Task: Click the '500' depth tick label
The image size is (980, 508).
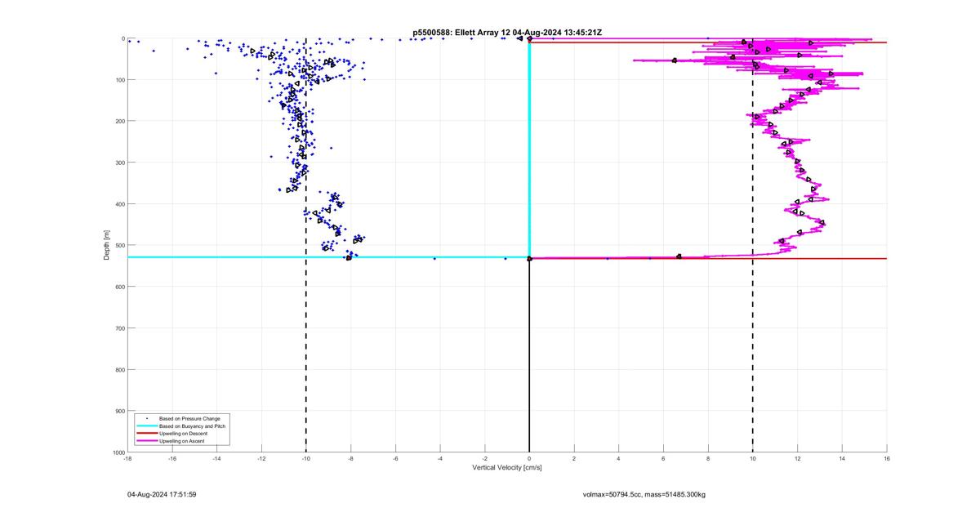Action: (119, 245)
